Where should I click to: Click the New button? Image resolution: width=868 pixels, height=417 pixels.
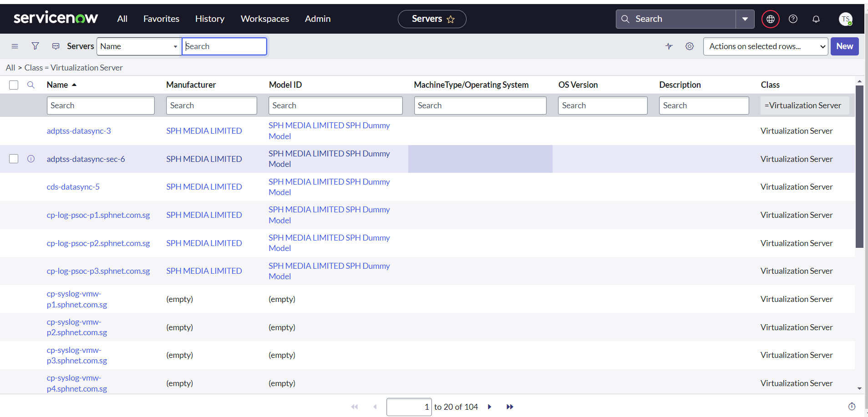tap(844, 46)
